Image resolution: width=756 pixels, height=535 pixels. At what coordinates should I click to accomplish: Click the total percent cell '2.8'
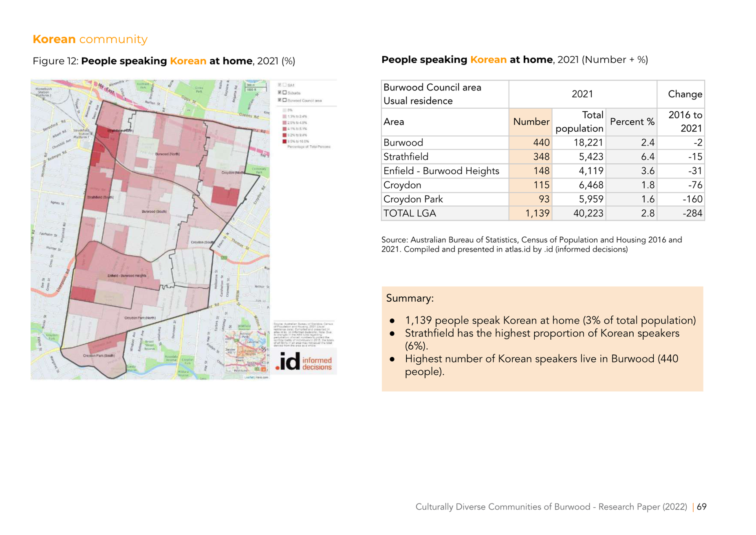click(x=632, y=214)
